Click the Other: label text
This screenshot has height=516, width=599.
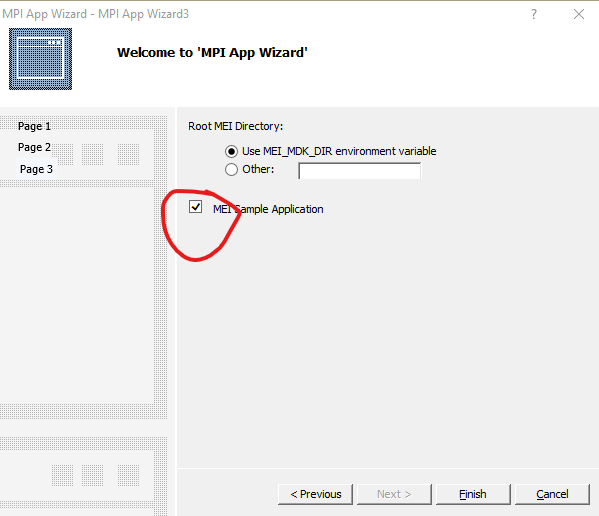click(x=258, y=169)
